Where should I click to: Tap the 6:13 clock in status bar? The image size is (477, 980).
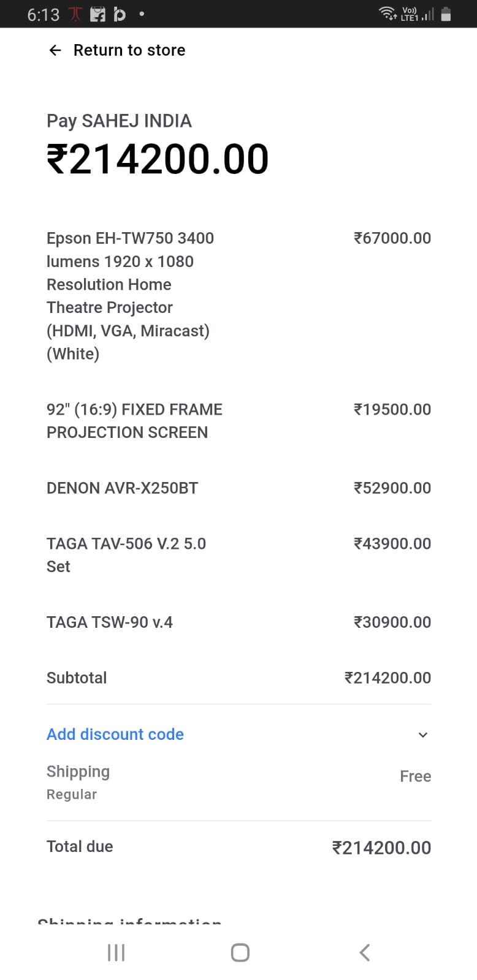pyautogui.click(x=44, y=15)
